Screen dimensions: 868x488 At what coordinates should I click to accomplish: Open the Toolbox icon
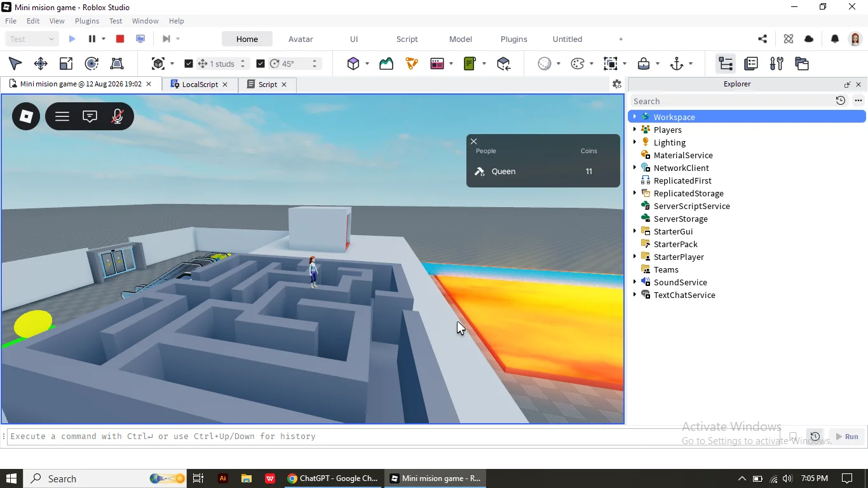pos(776,64)
